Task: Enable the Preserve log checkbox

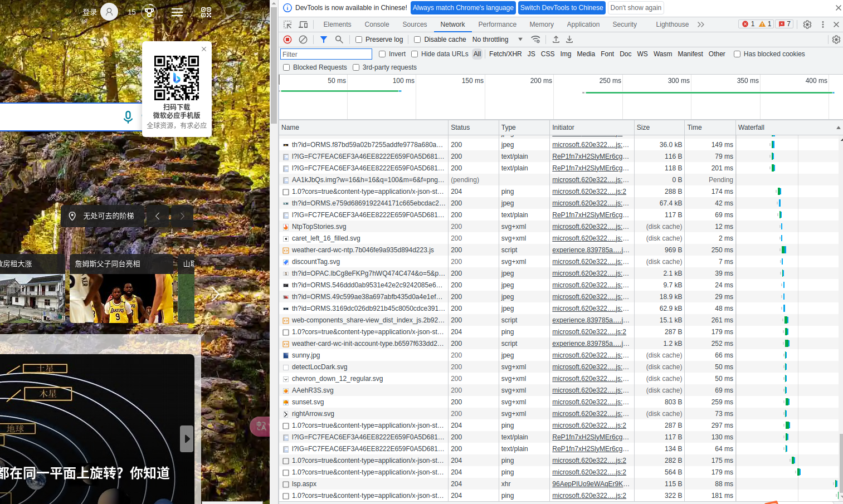Action: [x=359, y=40]
